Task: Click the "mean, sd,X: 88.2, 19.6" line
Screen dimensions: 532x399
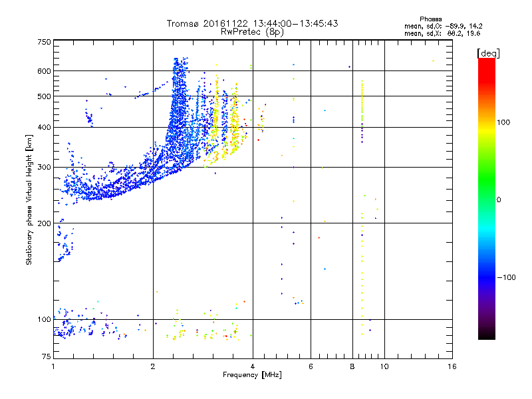Action: pos(442,33)
